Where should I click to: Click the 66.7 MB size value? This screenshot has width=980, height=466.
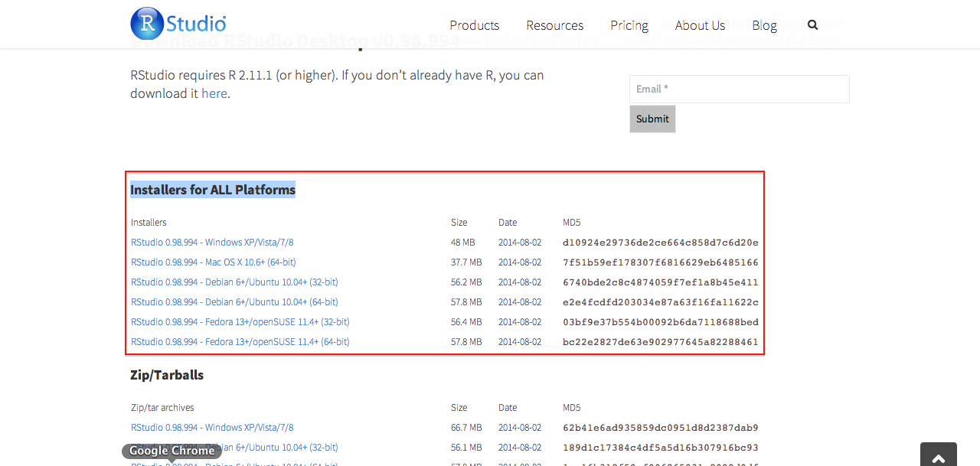point(466,428)
